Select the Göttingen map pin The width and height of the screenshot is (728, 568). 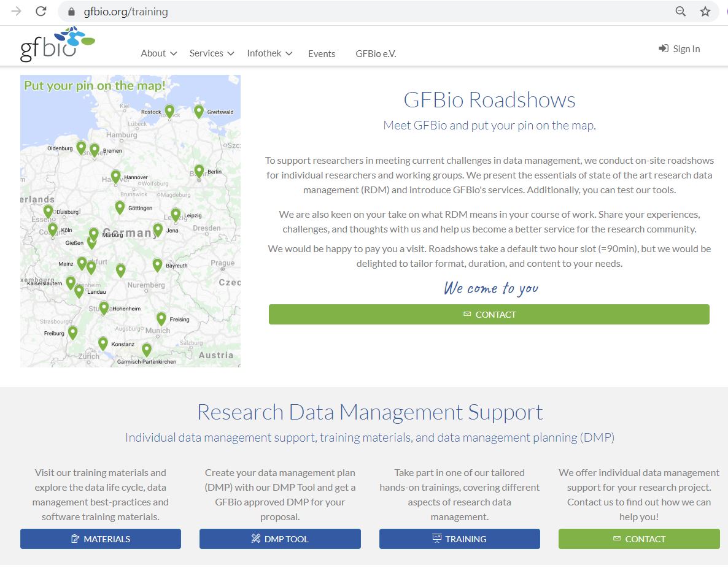click(x=120, y=207)
